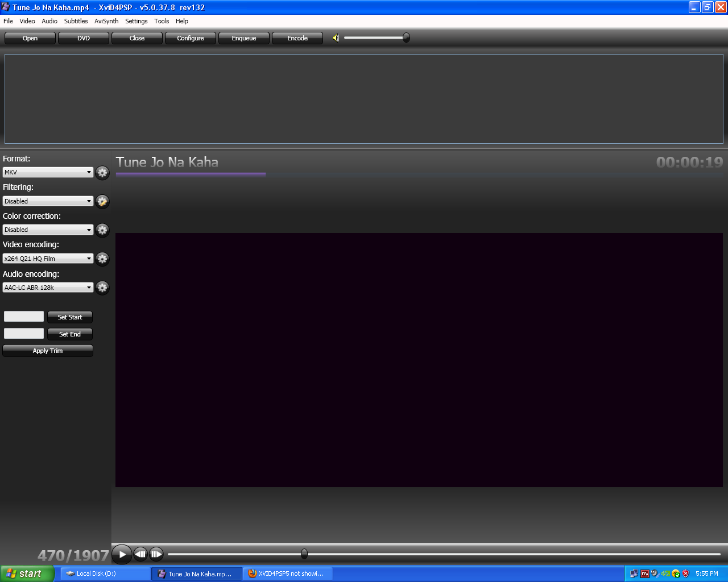
Task: Click the Enqueue button
Action: coord(244,38)
